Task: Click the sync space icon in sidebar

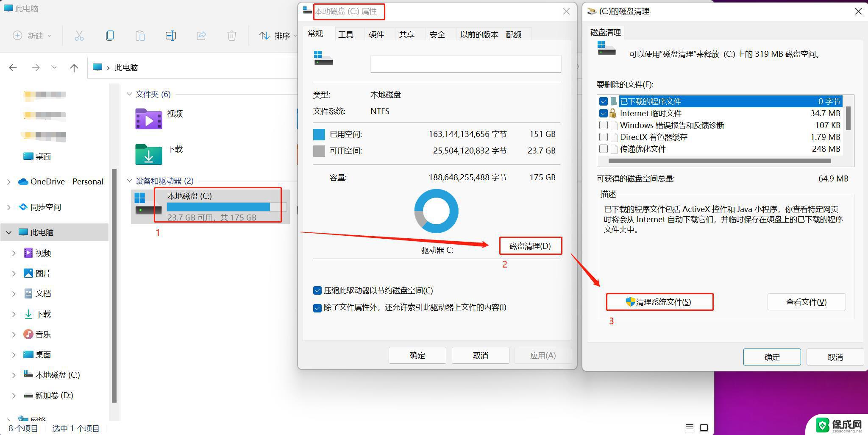Action: tap(23, 207)
